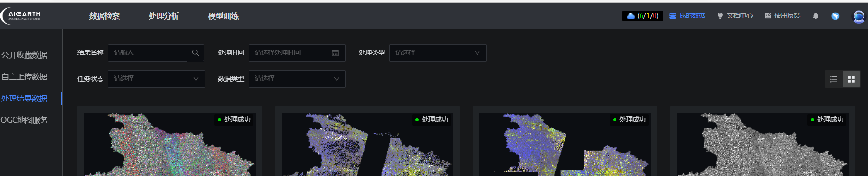
Task: Select 公开收藏数据 in sidebar
Action: tap(24, 55)
